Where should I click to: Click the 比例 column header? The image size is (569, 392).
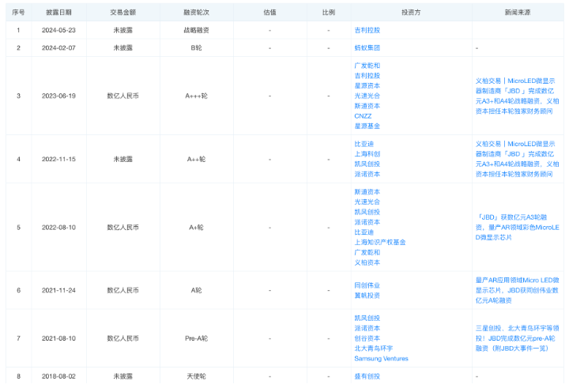tap(329, 13)
